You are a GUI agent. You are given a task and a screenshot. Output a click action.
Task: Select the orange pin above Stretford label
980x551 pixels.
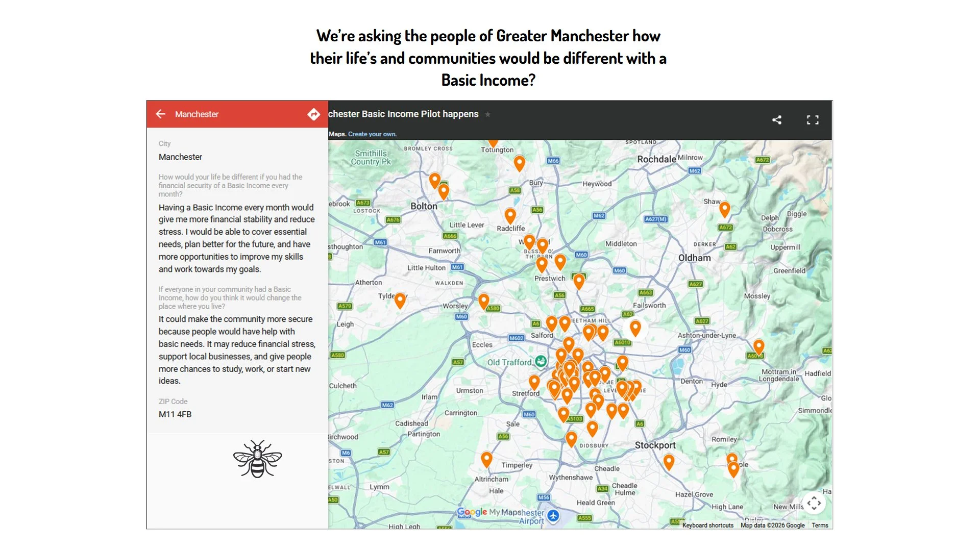pyautogui.click(x=534, y=382)
